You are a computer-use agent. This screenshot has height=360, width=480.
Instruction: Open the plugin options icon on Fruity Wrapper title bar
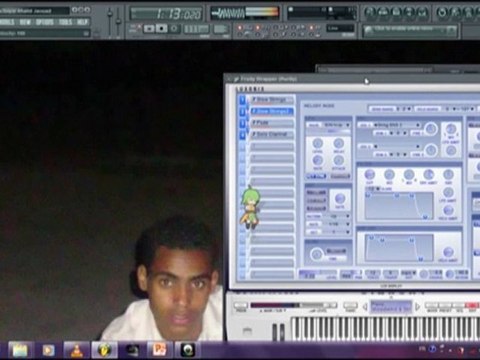coord(236,79)
